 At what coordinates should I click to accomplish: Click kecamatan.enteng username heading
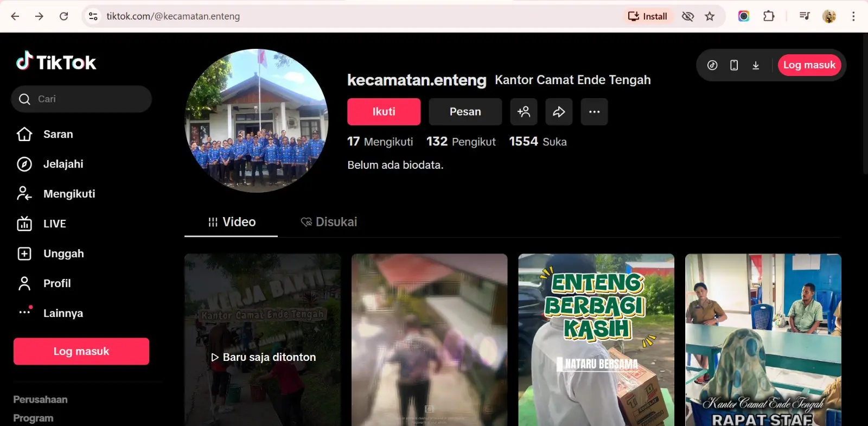(x=417, y=80)
